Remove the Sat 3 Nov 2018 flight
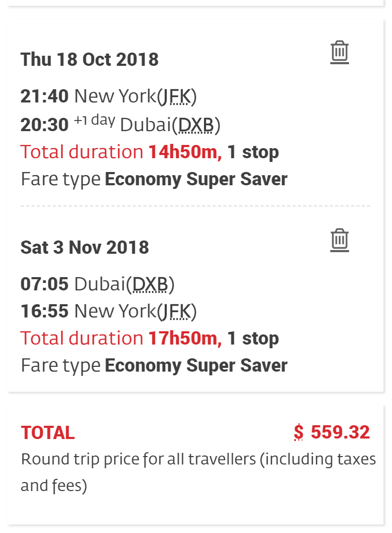Image resolution: width=392 pixels, height=533 pixels. click(x=339, y=240)
